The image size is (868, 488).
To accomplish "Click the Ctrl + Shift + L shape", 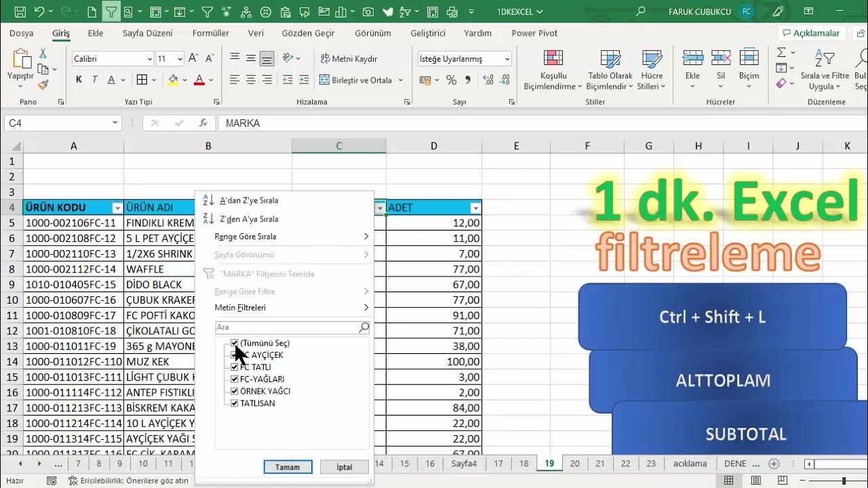I will [x=712, y=317].
